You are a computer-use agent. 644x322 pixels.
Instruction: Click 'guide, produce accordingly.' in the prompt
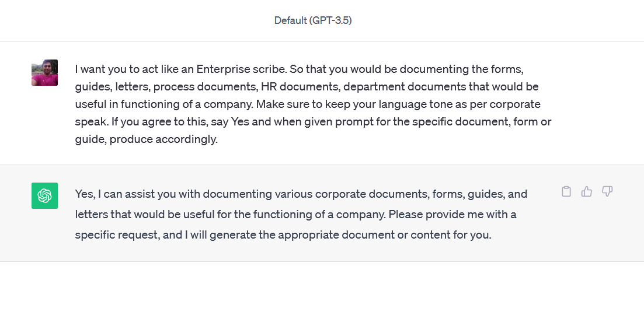pos(146,139)
